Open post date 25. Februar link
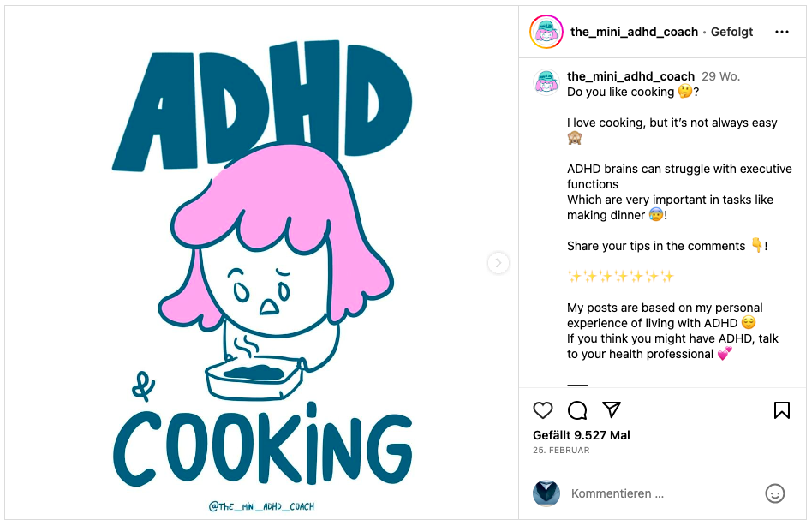Screen dimensions: 812x526 click(x=561, y=451)
